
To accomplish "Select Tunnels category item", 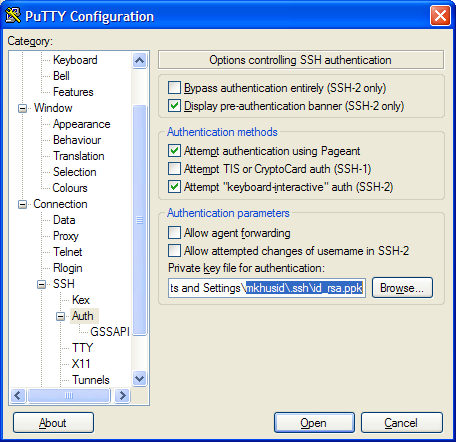I will [91, 380].
